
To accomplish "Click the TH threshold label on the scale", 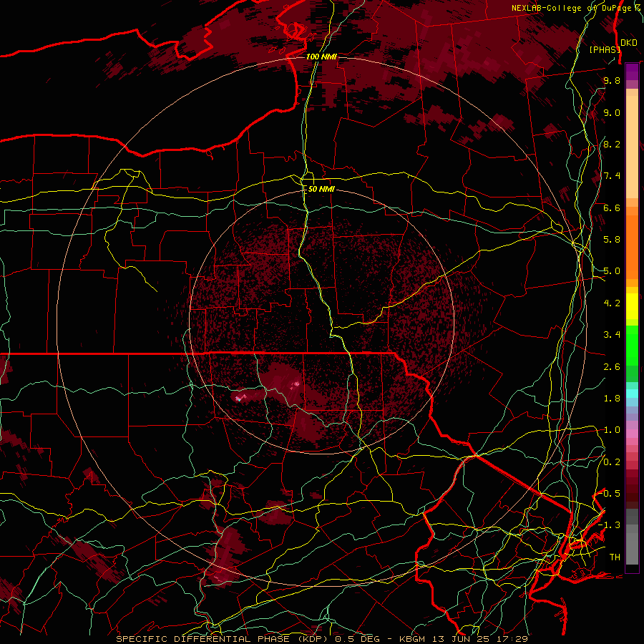I will 615,557.
